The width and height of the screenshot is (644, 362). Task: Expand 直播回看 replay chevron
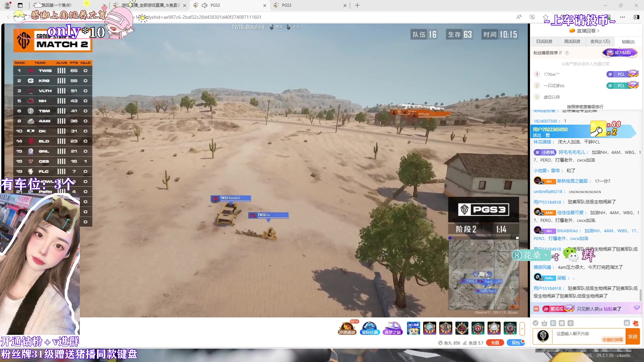pyautogui.click(x=598, y=31)
